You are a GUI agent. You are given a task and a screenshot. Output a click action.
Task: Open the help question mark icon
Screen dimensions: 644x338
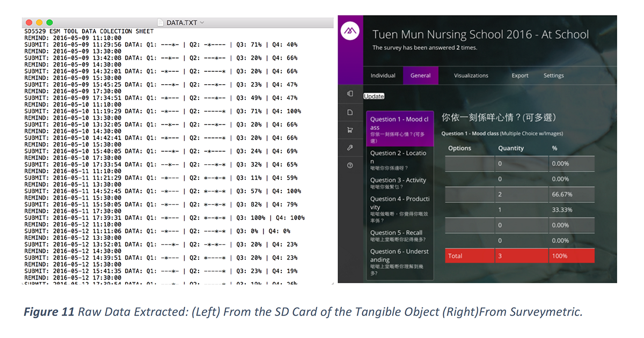click(350, 165)
